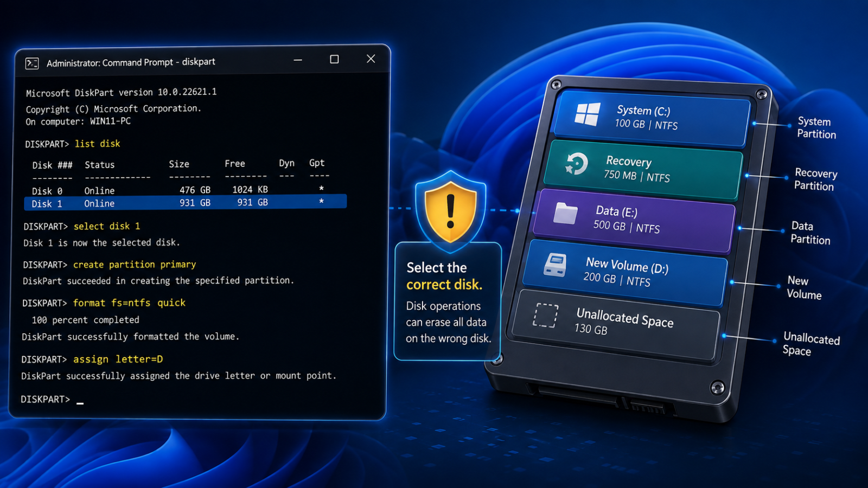868x488 pixels.
Task: Click 'Select the correct disk.' heading
Action: (444, 276)
